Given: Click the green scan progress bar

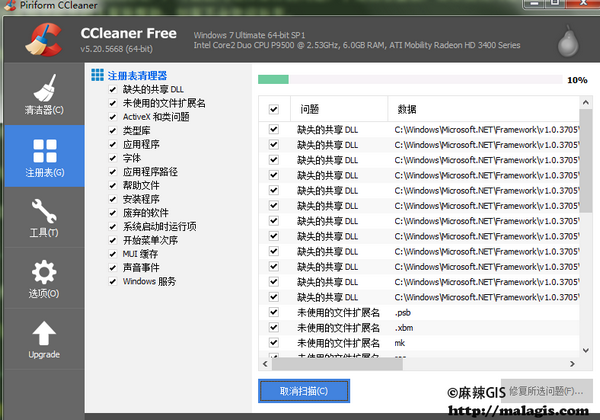Looking at the screenshot, I should pos(273,79).
